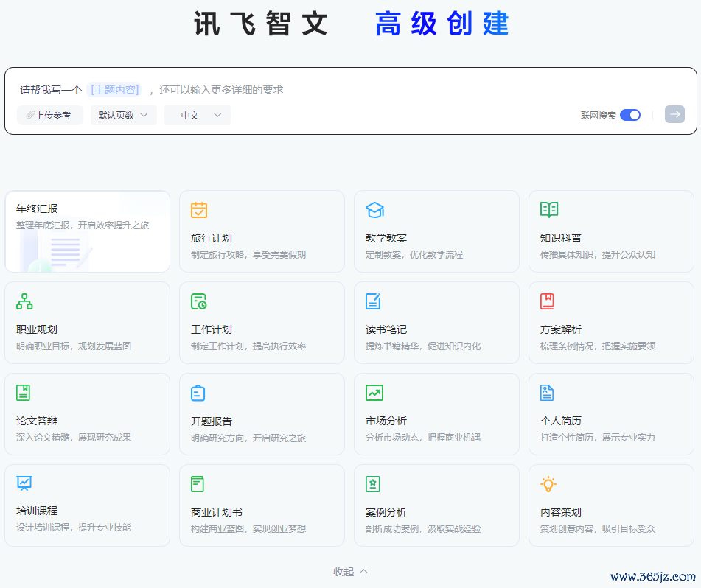Image resolution: width=701 pixels, height=588 pixels.
Task: Click the paperclip icon in 上传参考
Action: pyautogui.click(x=30, y=115)
